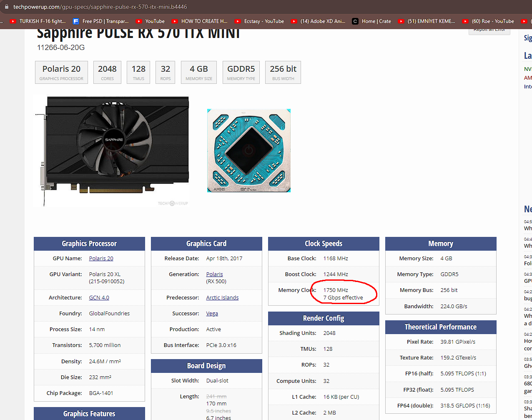The height and width of the screenshot is (420, 532).
Task: Click the 2048 cores badge
Action: (x=107, y=73)
